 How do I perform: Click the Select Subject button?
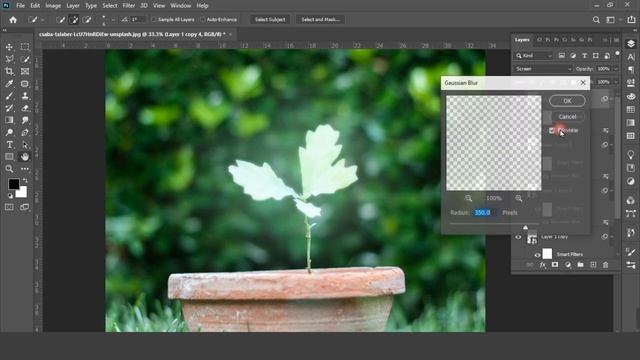point(270,20)
